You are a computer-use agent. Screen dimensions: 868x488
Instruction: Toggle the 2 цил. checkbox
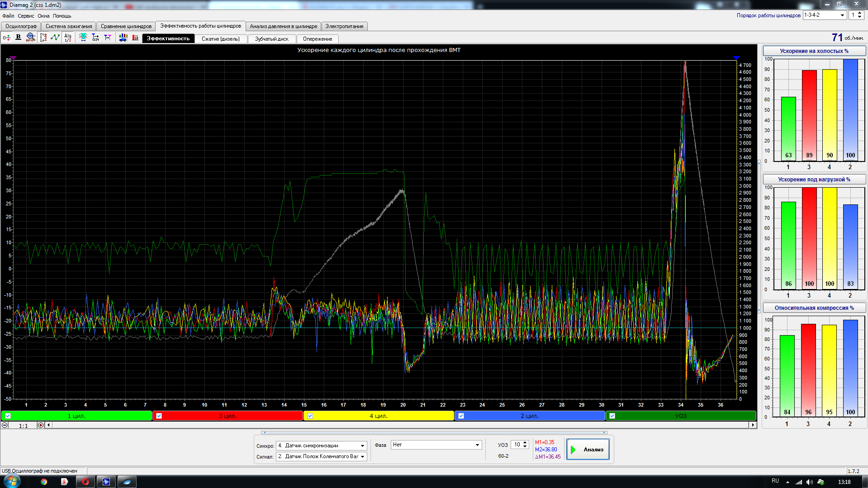461,416
